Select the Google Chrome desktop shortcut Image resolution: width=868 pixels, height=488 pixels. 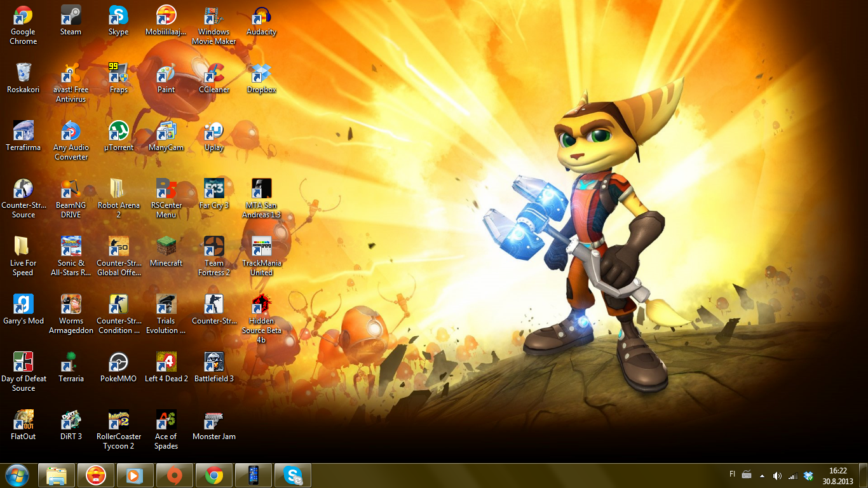[x=24, y=25]
